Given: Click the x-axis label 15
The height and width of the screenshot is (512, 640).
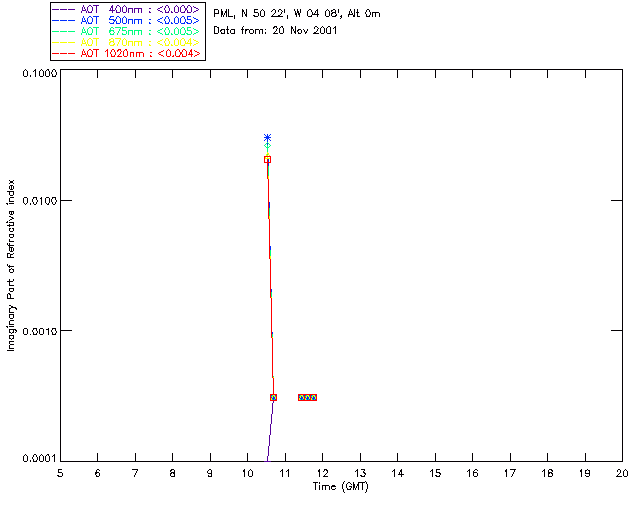Looking at the screenshot, I should coord(435,474).
